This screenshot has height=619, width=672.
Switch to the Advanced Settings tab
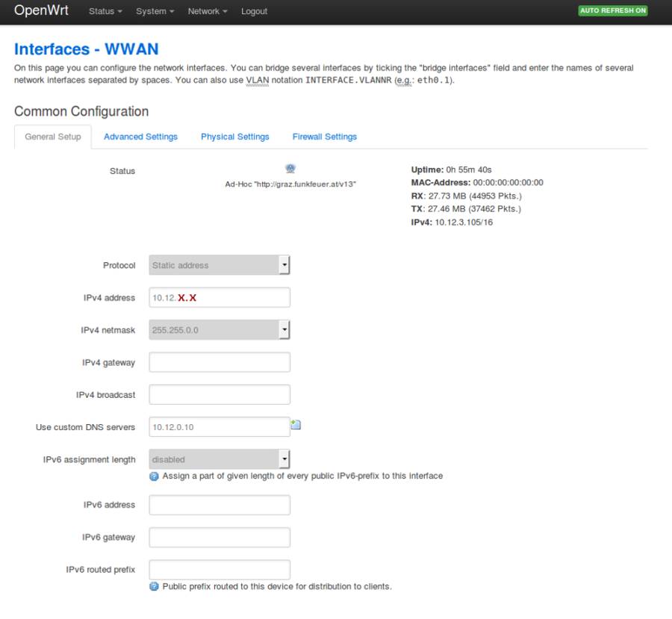[140, 137]
